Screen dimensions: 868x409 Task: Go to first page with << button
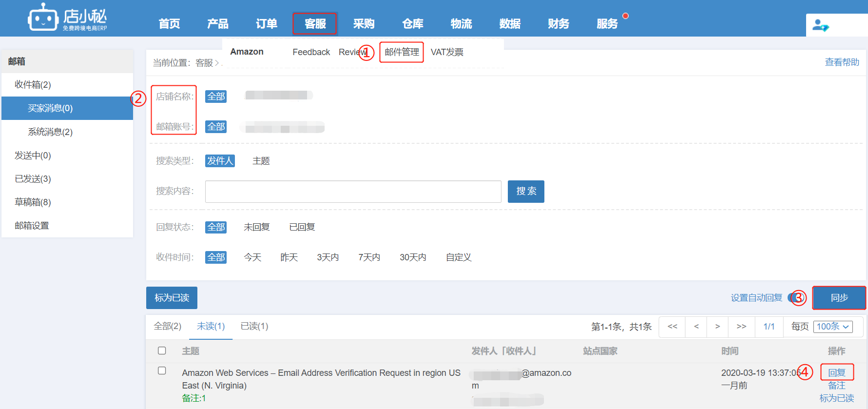pos(672,327)
